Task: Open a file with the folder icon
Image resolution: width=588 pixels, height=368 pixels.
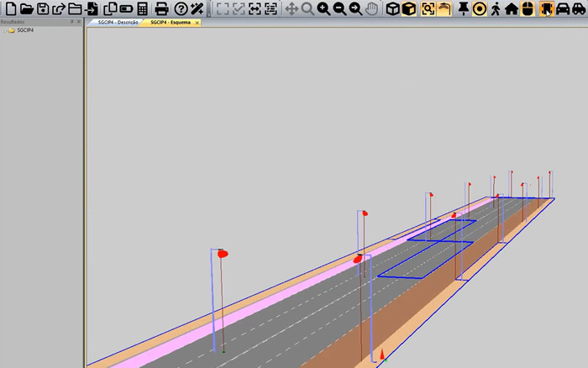Action: pyautogui.click(x=26, y=8)
